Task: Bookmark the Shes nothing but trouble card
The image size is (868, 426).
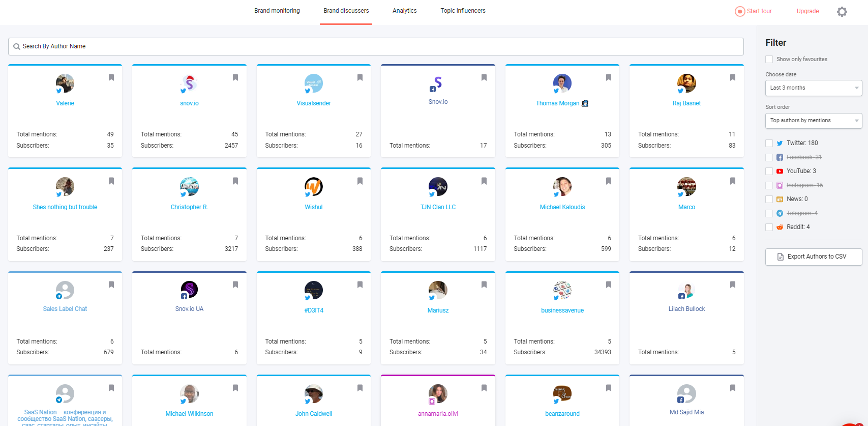Action: click(x=111, y=181)
